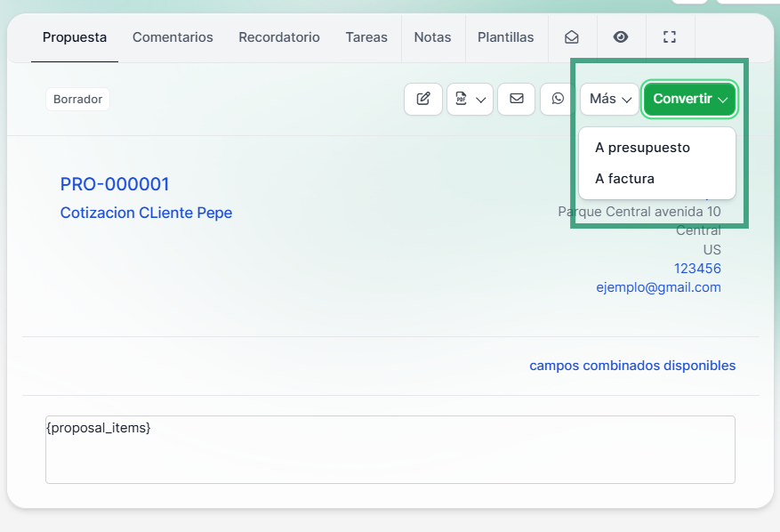The height and width of the screenshot is (532, 780).
Task: Expand the Más dropdown
Action: pos(610,99)
